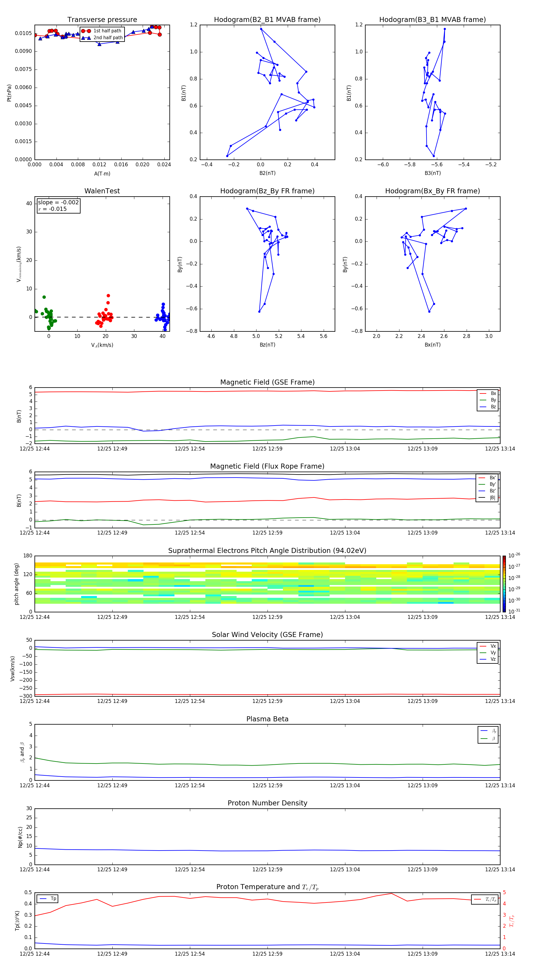
Task: Click the Vx legend entry in velocity plot
Action: click(x=488, y=646)
